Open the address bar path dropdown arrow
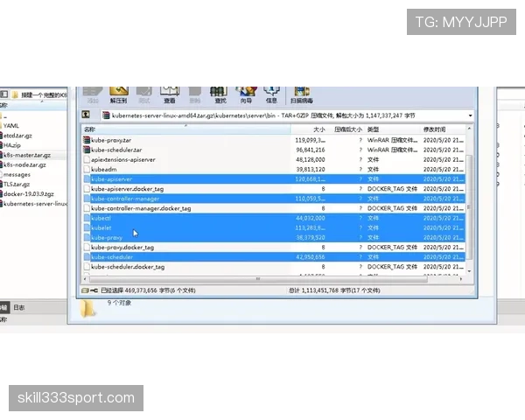Image resolution: width=525 pixels, height=420 pixels. click(470, 115)
